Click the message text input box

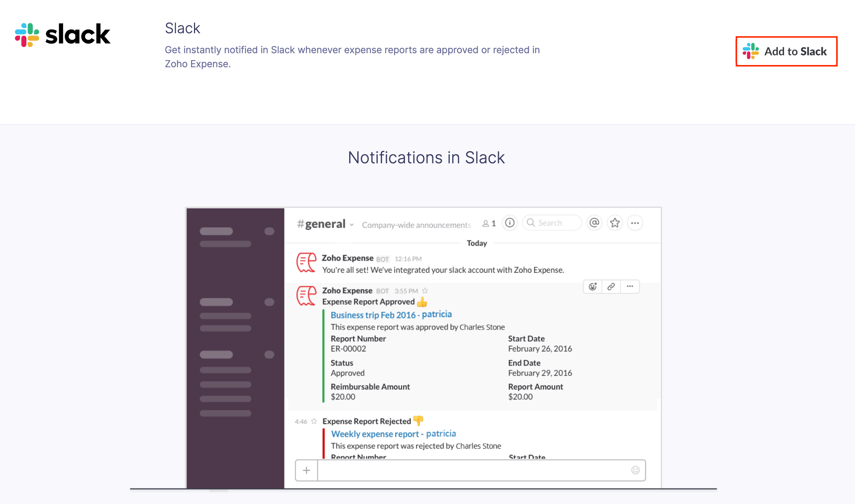tap(473, 470)
